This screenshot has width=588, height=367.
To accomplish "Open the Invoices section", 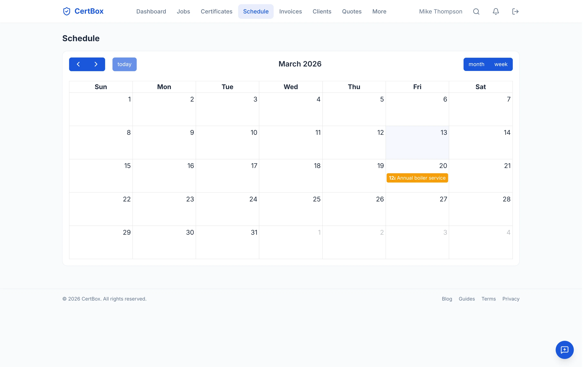I will click(291, 11).
